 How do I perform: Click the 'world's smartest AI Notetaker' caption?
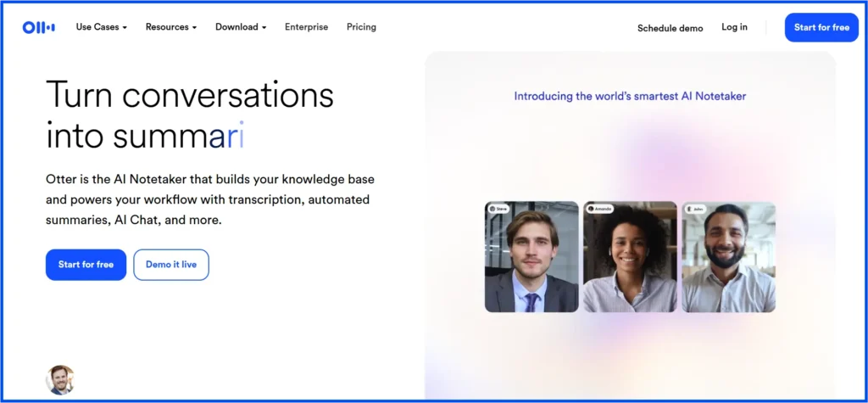630,96
